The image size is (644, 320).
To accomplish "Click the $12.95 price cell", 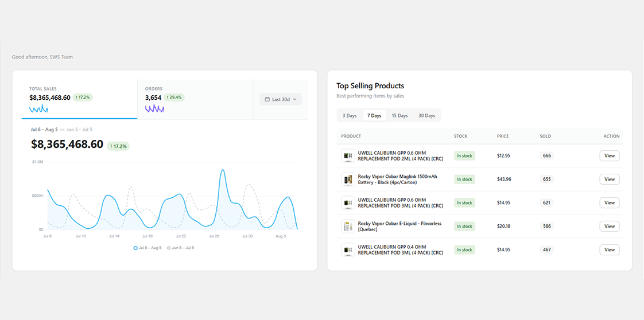I will click(504, 156).
